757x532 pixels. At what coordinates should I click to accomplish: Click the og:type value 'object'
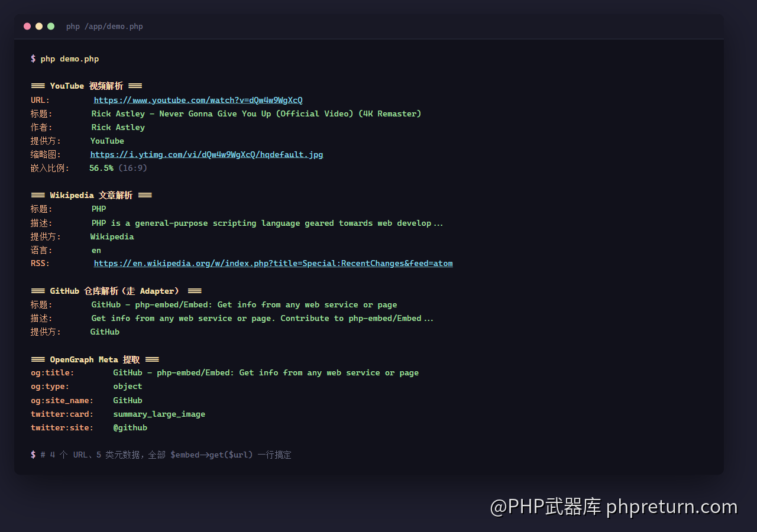pos(128,387)
